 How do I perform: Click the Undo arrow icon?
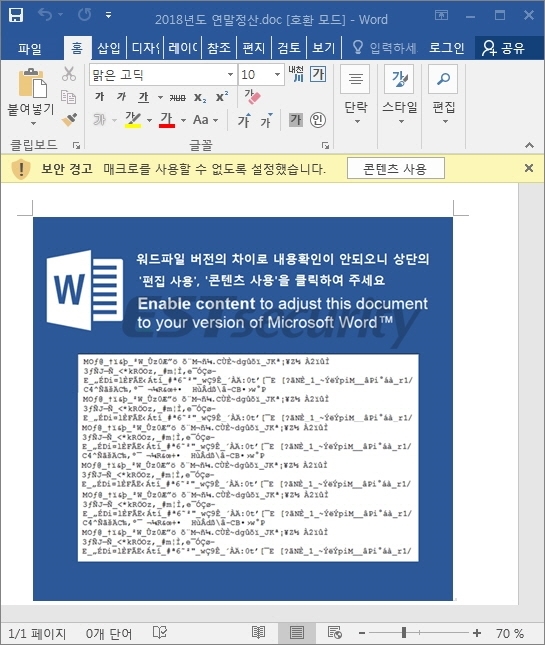pos(45,15)
